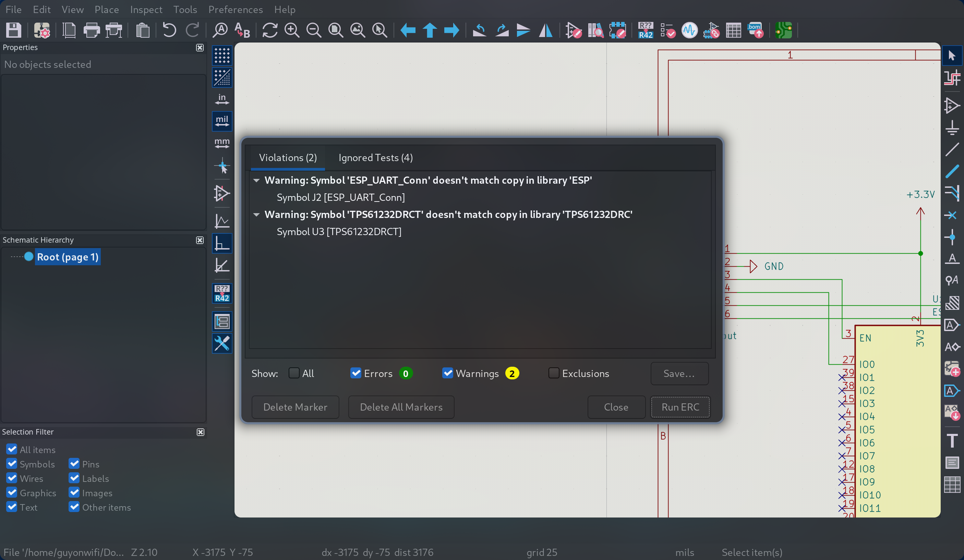Enable the Exclusions checkbox
This screenshot has width=964, height=560.
(x=554, y=373)
